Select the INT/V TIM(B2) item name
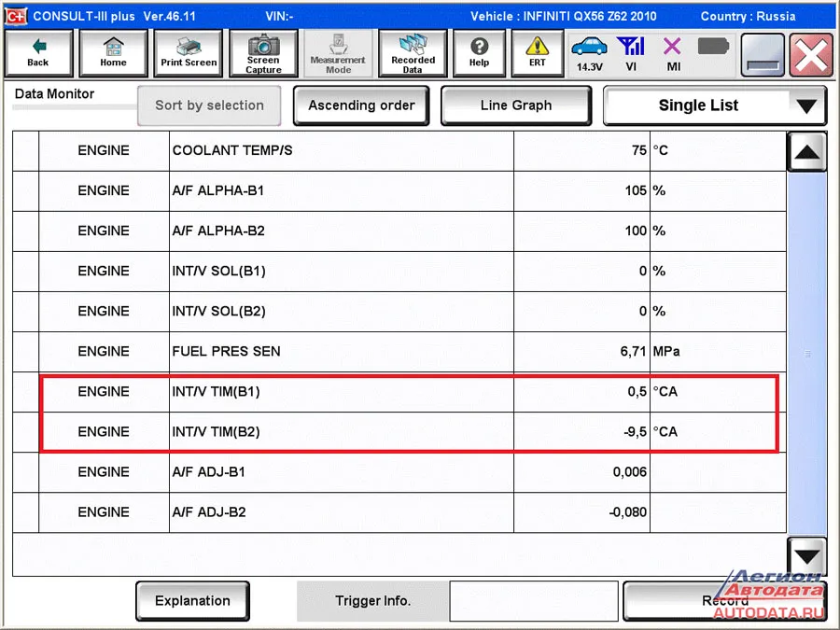The height and width of the screenshot is (630, 840). click(216, 432)
